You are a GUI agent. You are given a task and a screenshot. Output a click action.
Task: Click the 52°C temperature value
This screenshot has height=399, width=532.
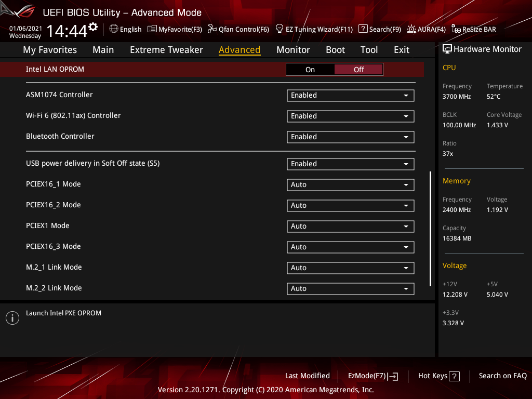(494, 96)
